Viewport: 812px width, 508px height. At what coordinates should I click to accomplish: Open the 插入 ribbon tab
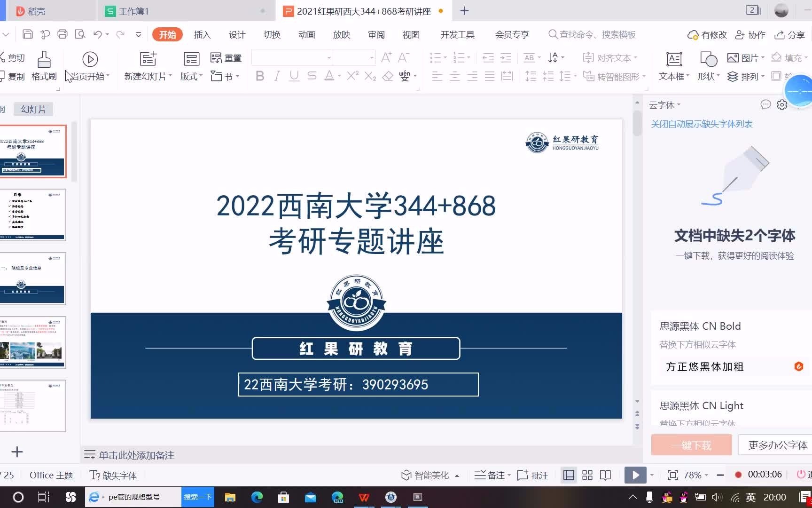point(202,34)
